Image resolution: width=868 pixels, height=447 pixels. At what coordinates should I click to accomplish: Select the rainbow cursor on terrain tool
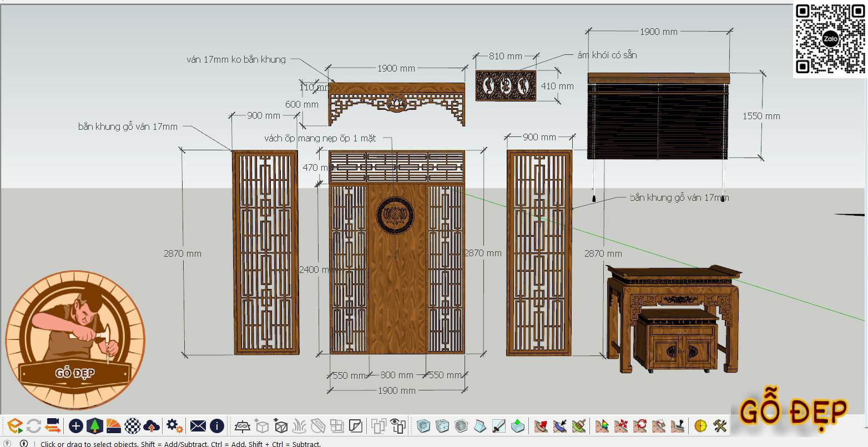point(602,426)
